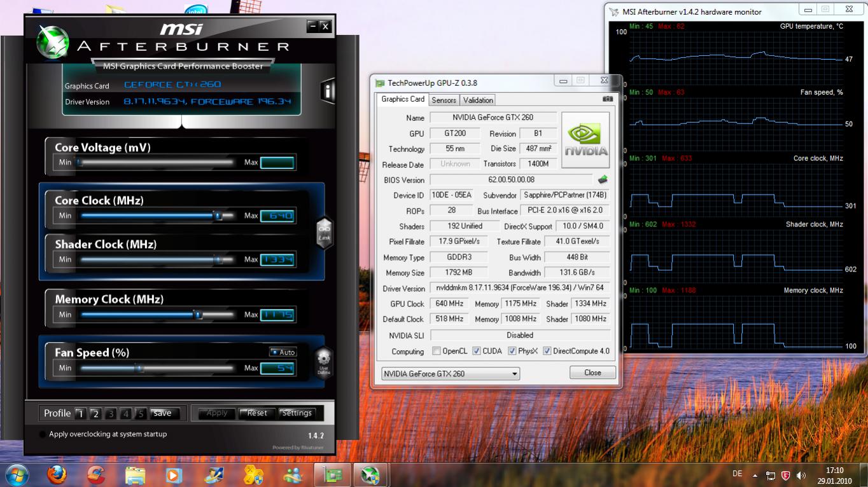Click the tray volume speaker icon
This screenshot has width=868, height=487.
(x=801, y=475)
